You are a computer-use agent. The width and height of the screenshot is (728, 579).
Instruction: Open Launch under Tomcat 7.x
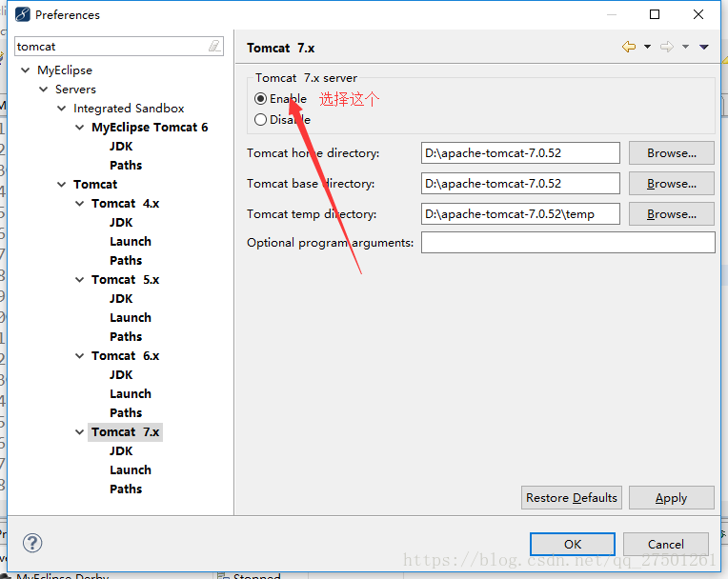point(131,470)
